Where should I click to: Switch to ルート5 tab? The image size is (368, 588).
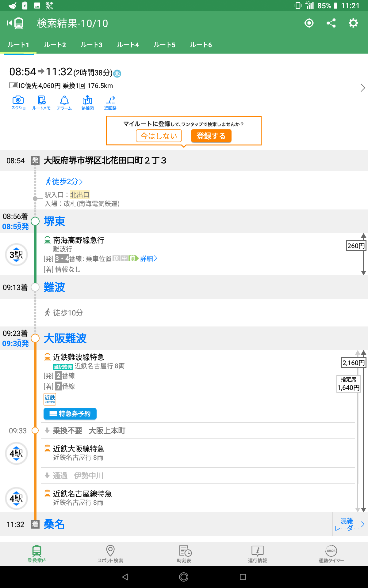coord(164,45)
